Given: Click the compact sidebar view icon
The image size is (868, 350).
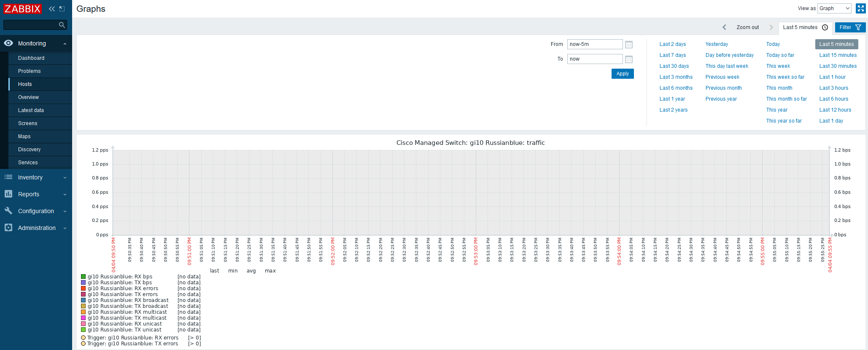Looking at the screenshot, I should 62,9.
